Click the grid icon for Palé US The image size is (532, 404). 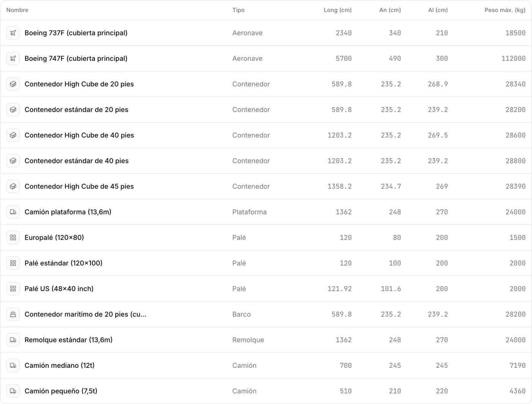[x=13, y=289]
